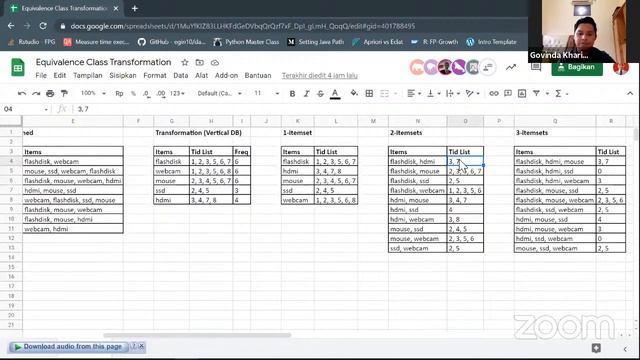Viewport: 640px width, 360px height.
Task: Click the green Bagikan share button
Action: point(577,67)
